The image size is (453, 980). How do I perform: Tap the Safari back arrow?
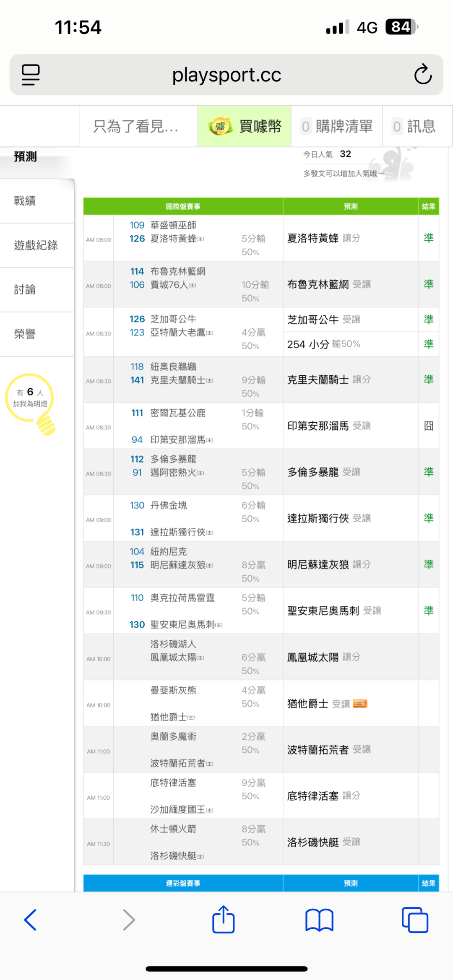click(x=31, y=920)
